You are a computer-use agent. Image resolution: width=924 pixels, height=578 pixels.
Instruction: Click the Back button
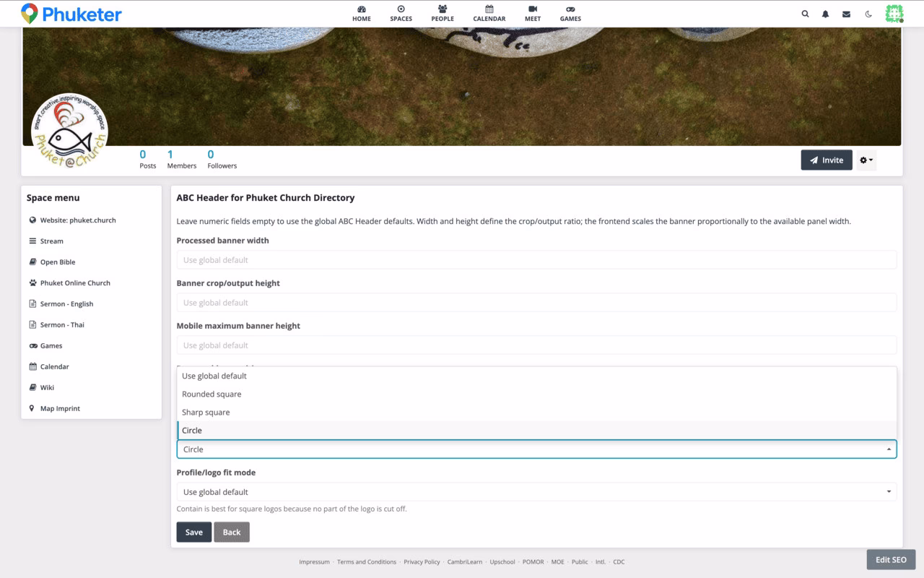coord(232,532)
